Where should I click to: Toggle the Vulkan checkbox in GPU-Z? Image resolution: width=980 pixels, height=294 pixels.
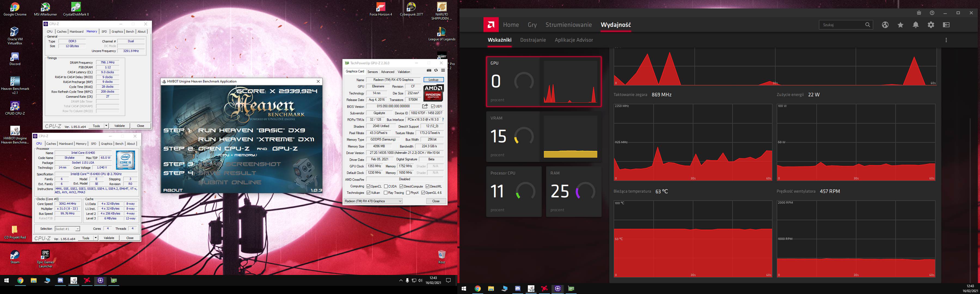368,193
